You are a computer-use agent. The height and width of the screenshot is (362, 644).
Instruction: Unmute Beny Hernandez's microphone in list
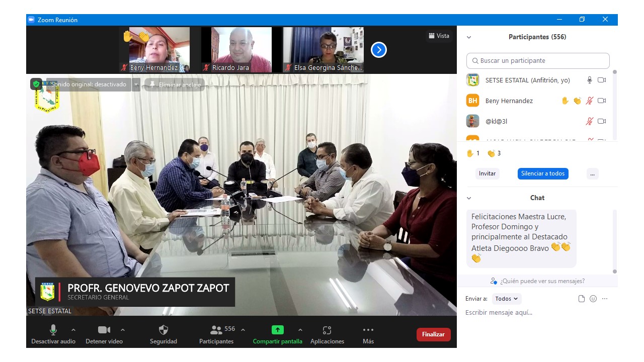(x=589, y=101)
